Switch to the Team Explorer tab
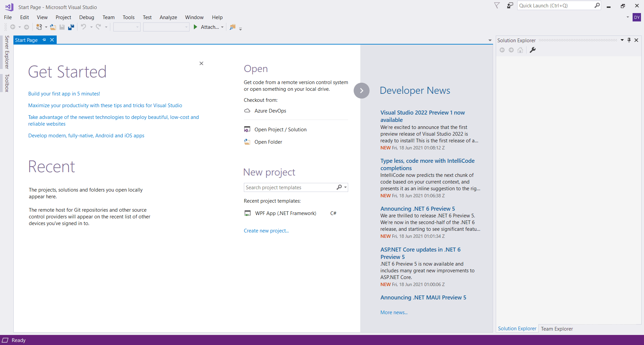The image size is (644, 345). (557, 329)
